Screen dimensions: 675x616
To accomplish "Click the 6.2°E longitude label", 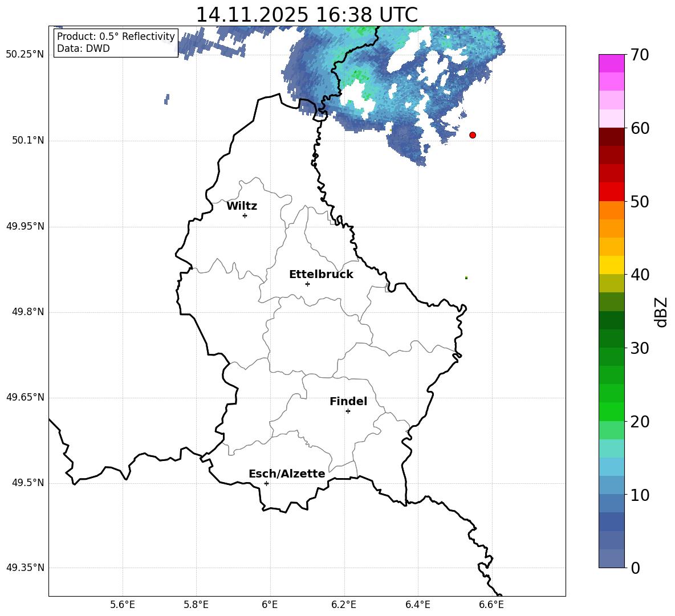I will 344,605.
